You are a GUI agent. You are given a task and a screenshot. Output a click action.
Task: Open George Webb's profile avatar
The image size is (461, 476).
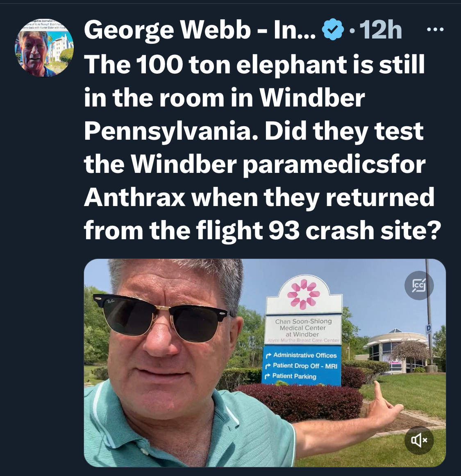pos(44,48)
